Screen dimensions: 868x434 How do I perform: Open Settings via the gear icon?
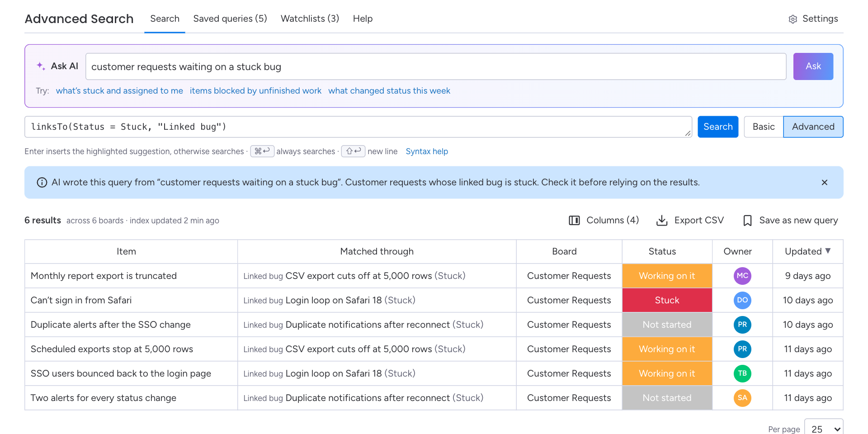(793, 19)
